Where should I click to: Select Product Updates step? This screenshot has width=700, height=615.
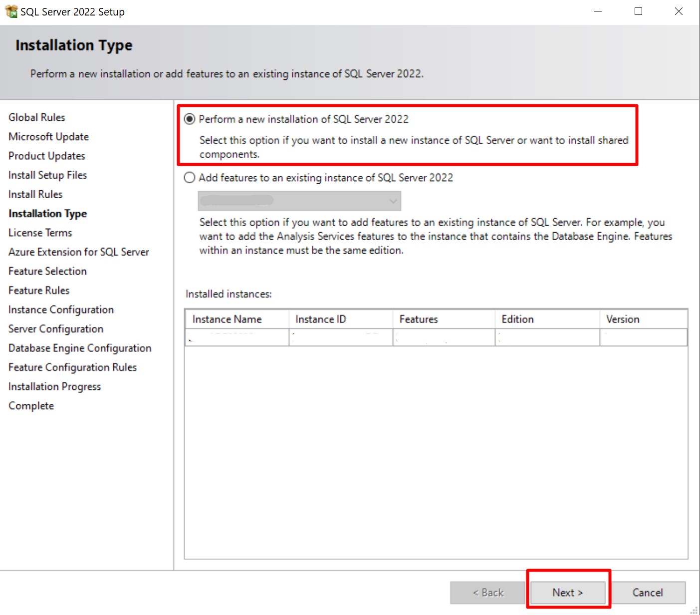[x=47, y=156]
